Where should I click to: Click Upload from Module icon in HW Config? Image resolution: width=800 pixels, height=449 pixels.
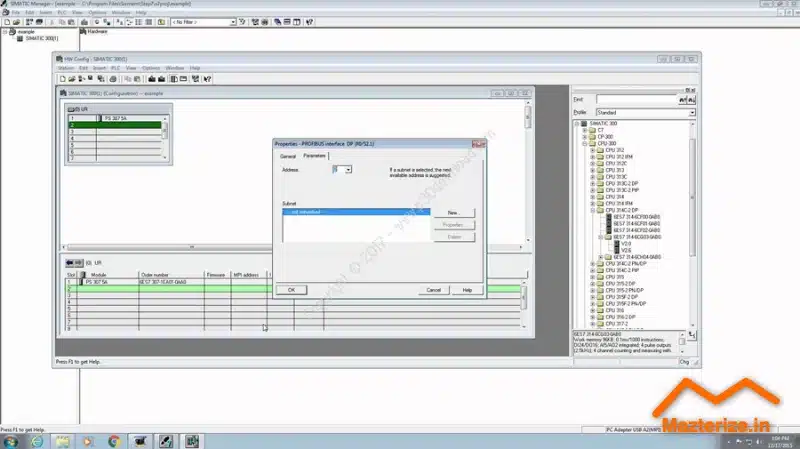(x=161, y=79)
